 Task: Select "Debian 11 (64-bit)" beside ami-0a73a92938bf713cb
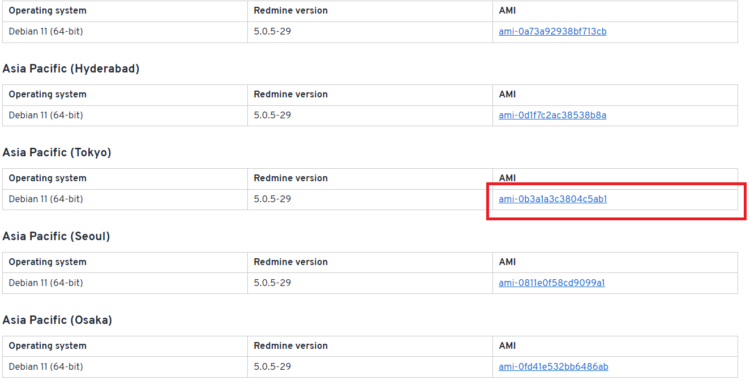coord(46,32)
